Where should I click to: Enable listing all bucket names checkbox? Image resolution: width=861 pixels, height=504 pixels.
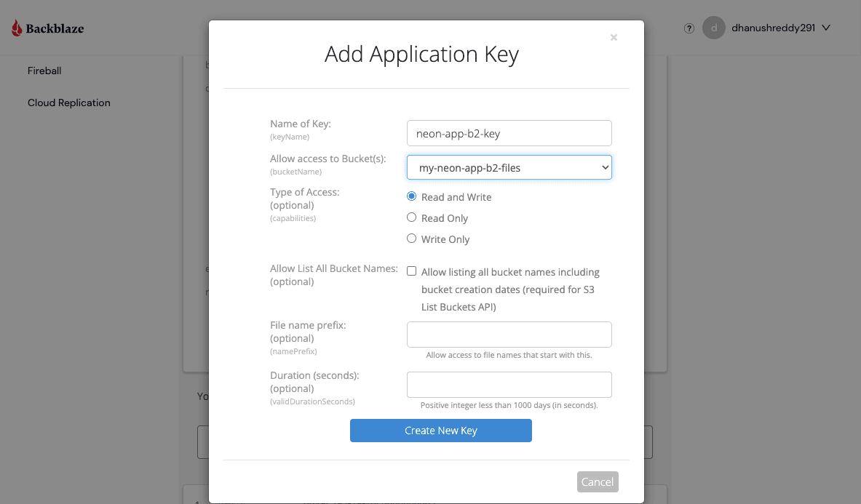click(x=411, y=271)
